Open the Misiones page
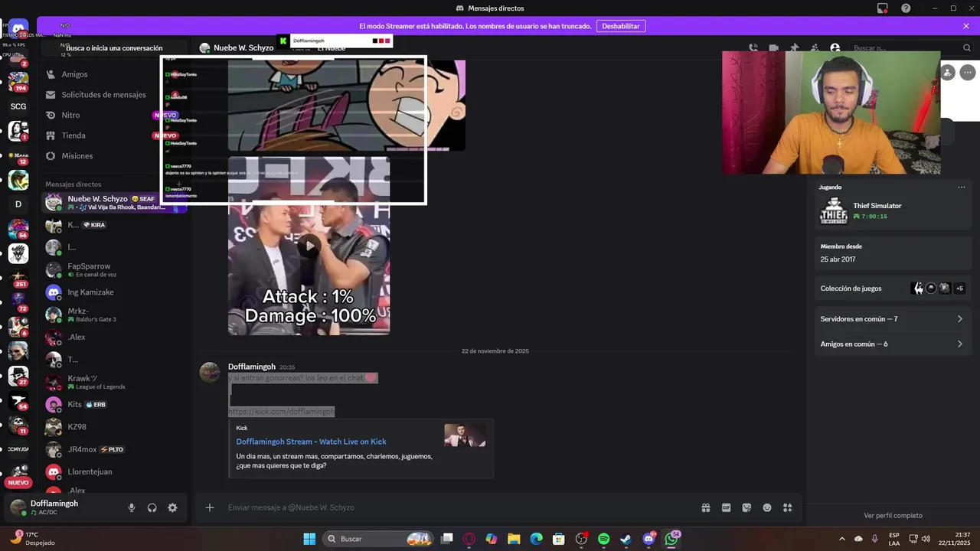 pyautogui.click(x=113, y=155)
